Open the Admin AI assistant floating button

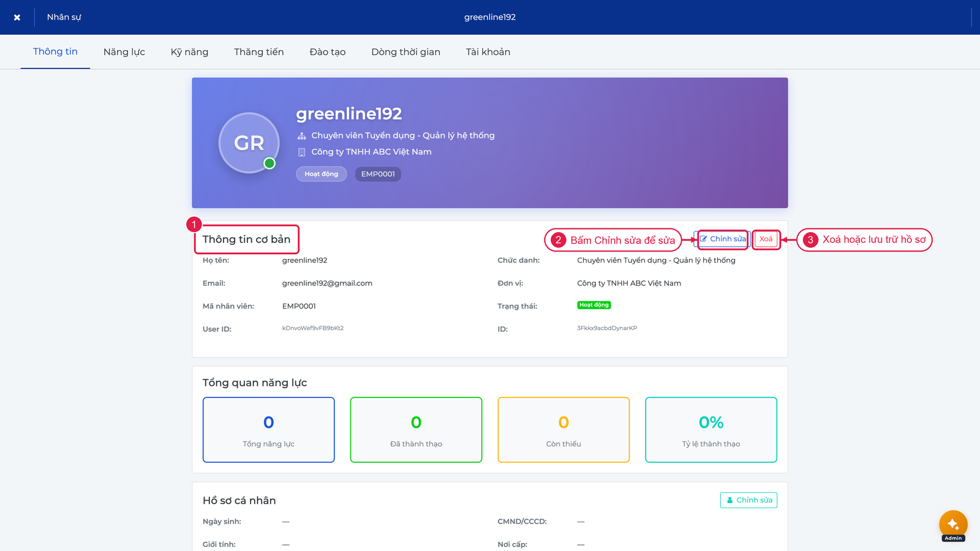tap(953, 525)
